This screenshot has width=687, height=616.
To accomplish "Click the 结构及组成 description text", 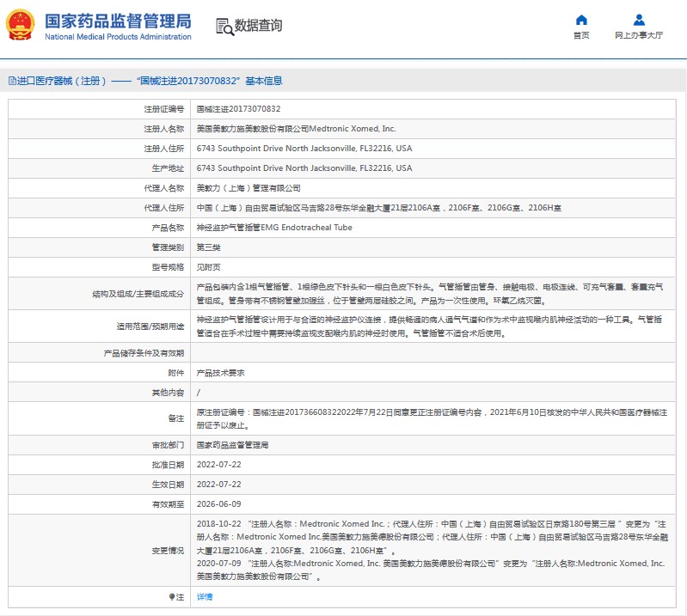I will click(x=429, y=294).
